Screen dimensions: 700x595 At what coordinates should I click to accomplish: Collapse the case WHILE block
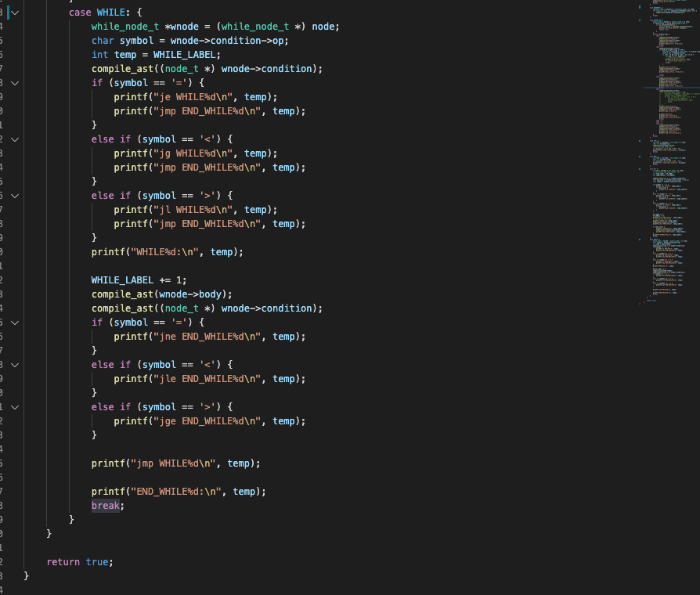click(15, 13)
